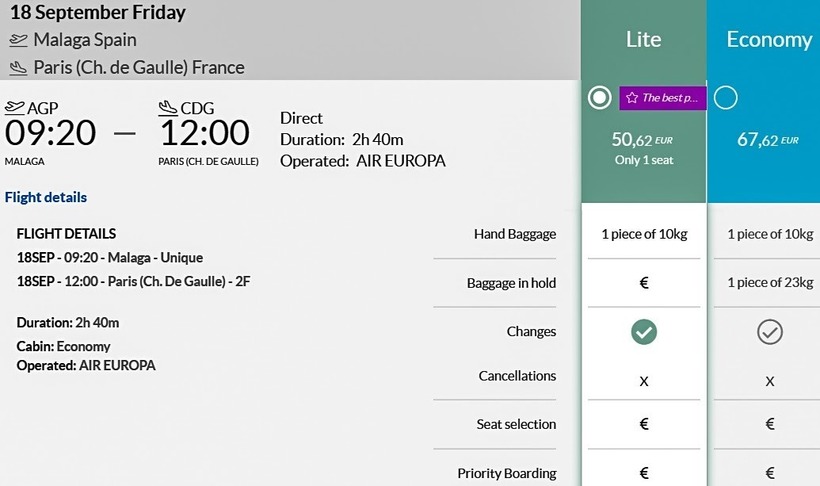Select the Economy fare radio button
This screenshot has width=820, height=486.
click(x=727, y=98)
